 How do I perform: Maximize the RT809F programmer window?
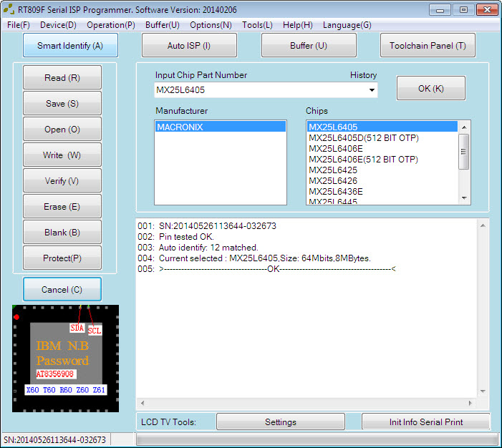click(463, 10)
